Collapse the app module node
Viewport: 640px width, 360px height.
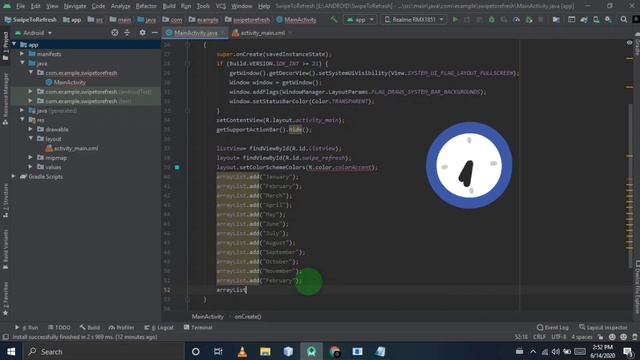(14, 44)
